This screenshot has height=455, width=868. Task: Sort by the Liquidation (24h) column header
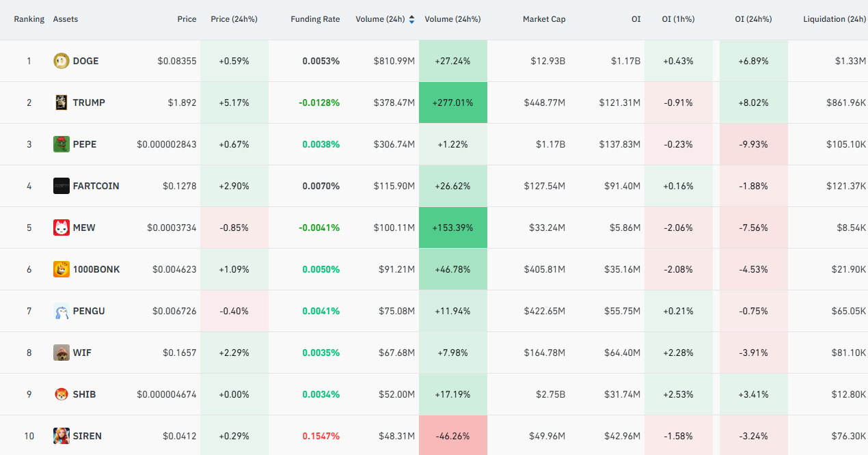coord(835,19)
